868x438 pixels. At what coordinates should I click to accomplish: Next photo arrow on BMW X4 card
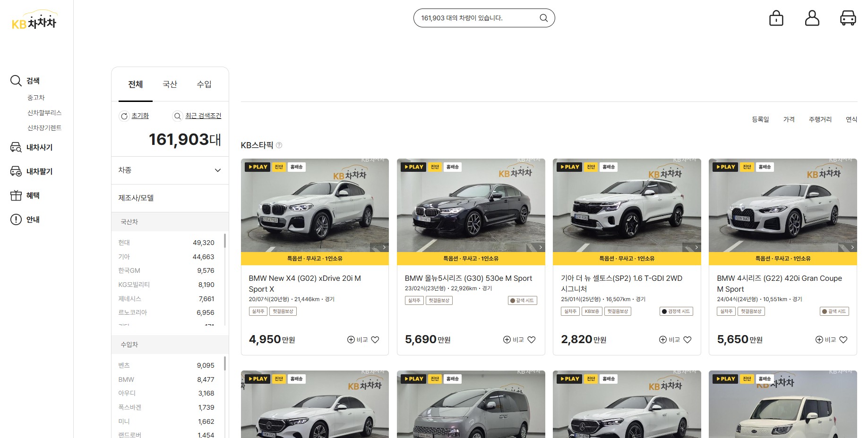pyautogui.click(x=384, y=247)
